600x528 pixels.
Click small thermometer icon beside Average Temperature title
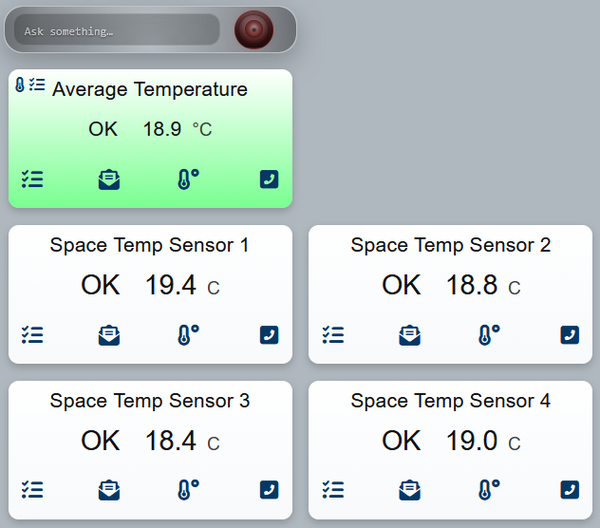click(20, 85)
